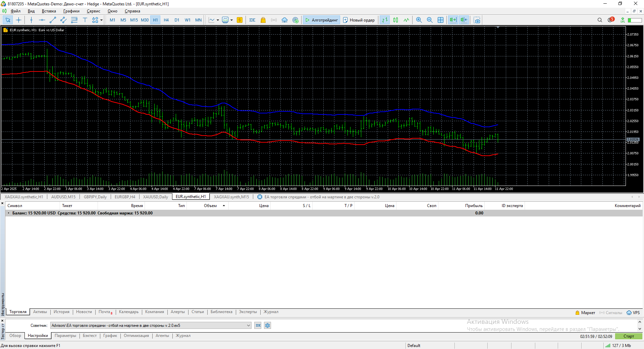Image resolution: width=644 pixels, height=349 pixels.
Task: Switch chart to candlestick display
Action: tap(395, 20)
